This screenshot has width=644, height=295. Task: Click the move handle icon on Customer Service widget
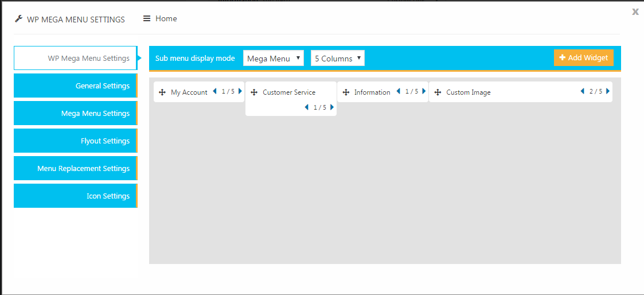pyautogui.click(x=253, y=92)
